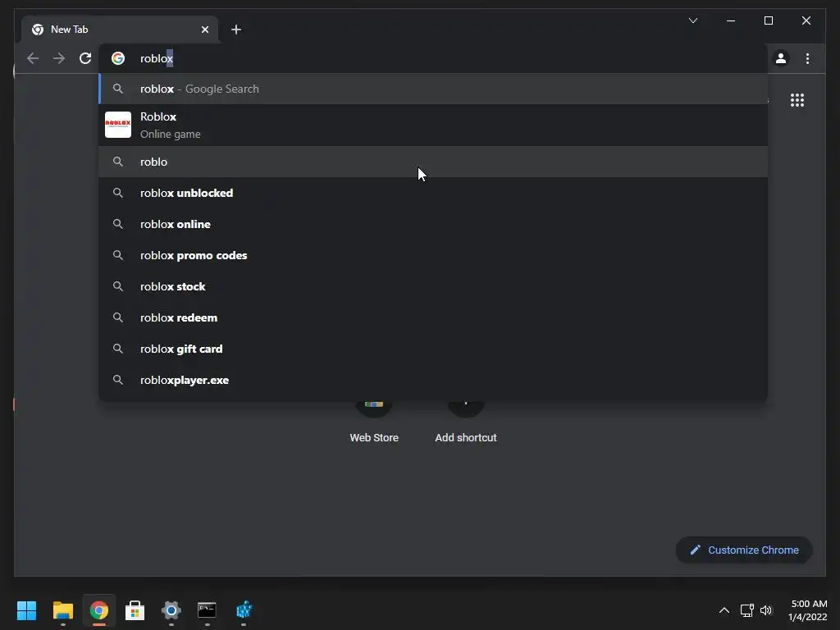
Task: Open Microsoft Store from taskbar
Action: click(x=135, y=610)
